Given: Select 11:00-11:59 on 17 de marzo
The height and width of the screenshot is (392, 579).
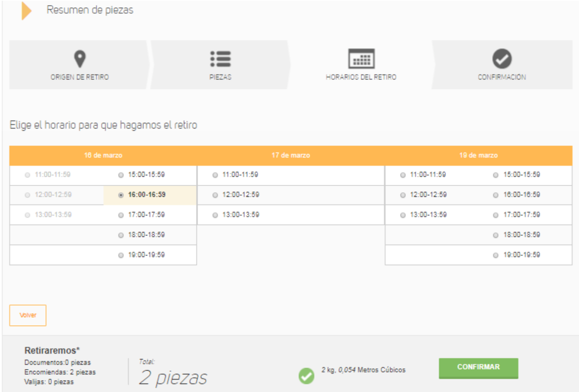Looking at the screenshot, I should pos(215,175).
